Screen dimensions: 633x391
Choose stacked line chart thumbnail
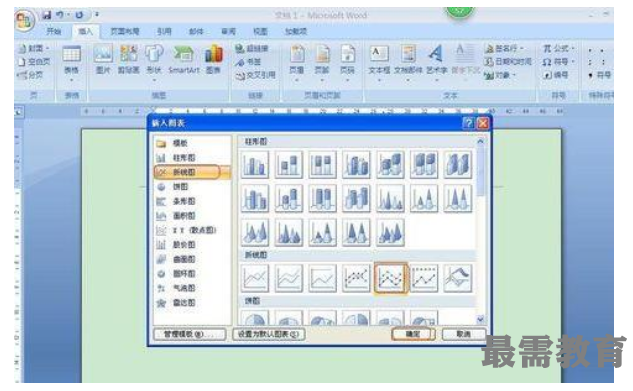click(289, 278)
